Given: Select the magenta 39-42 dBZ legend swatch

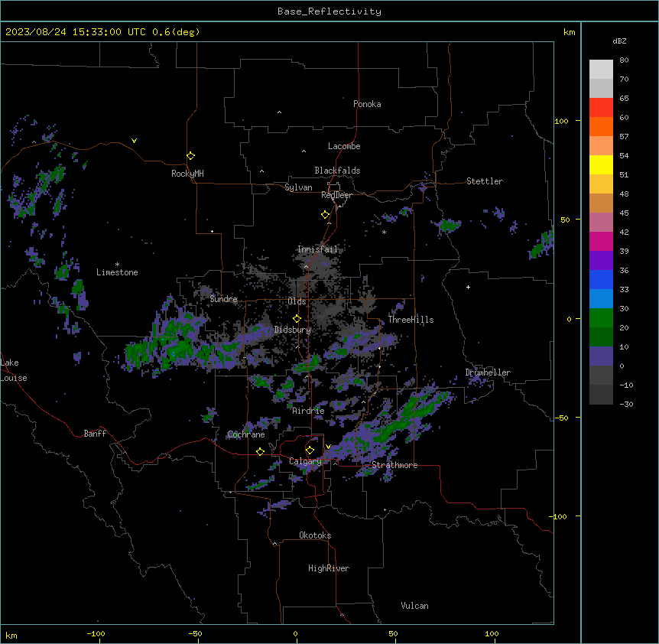Looking at the screenshot, I should pyautogui.click(x=601, y=241).
